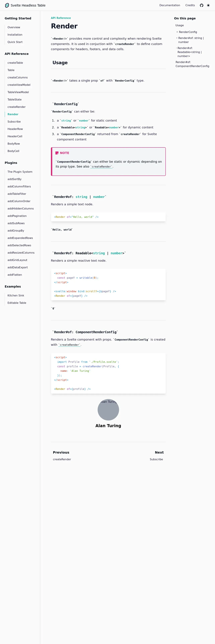This screenshot has height=644, width=215.
Task: Click the API Reference breadcrumb label
Action: point(61,18)
